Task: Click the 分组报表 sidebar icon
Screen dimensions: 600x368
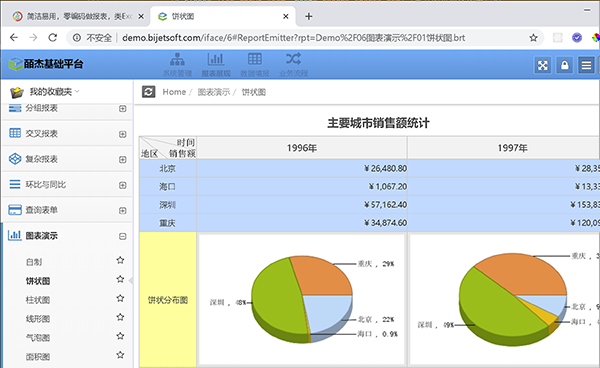Action: (15, 108)
